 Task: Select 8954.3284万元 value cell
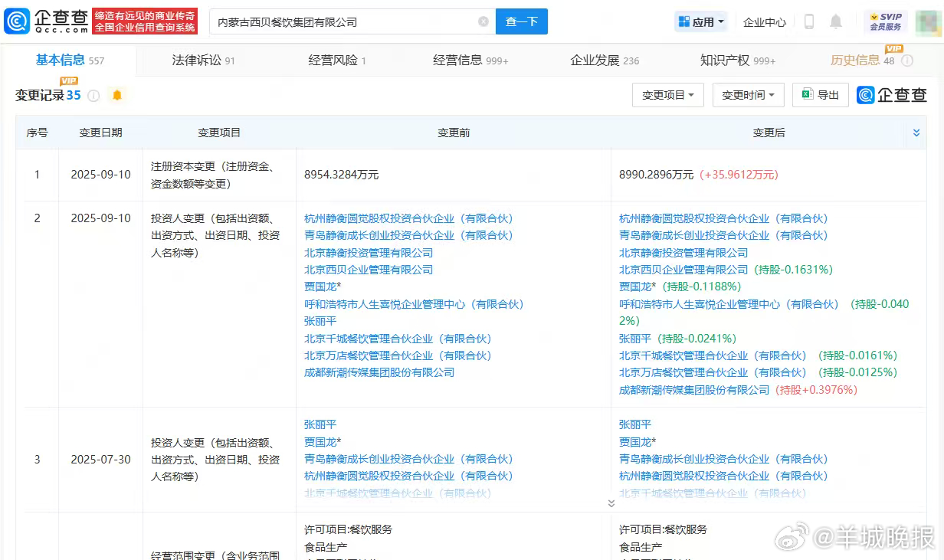point(342,175)
